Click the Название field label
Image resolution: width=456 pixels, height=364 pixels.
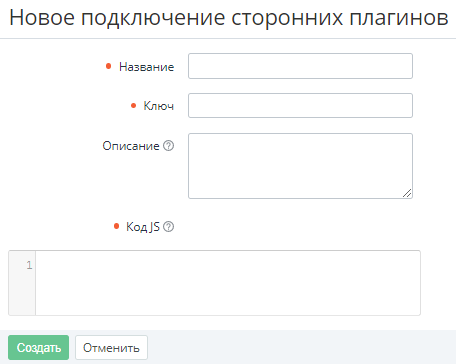pos(146,67)
